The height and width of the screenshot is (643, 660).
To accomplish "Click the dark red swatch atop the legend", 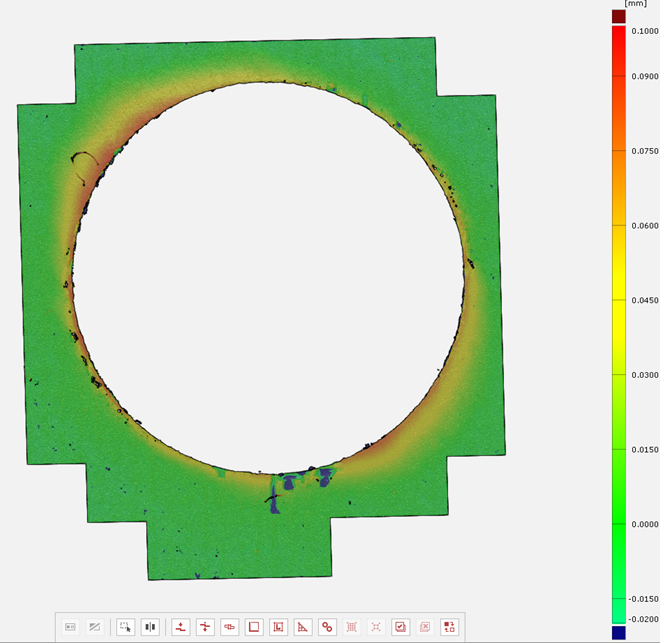I will point(618,16).
